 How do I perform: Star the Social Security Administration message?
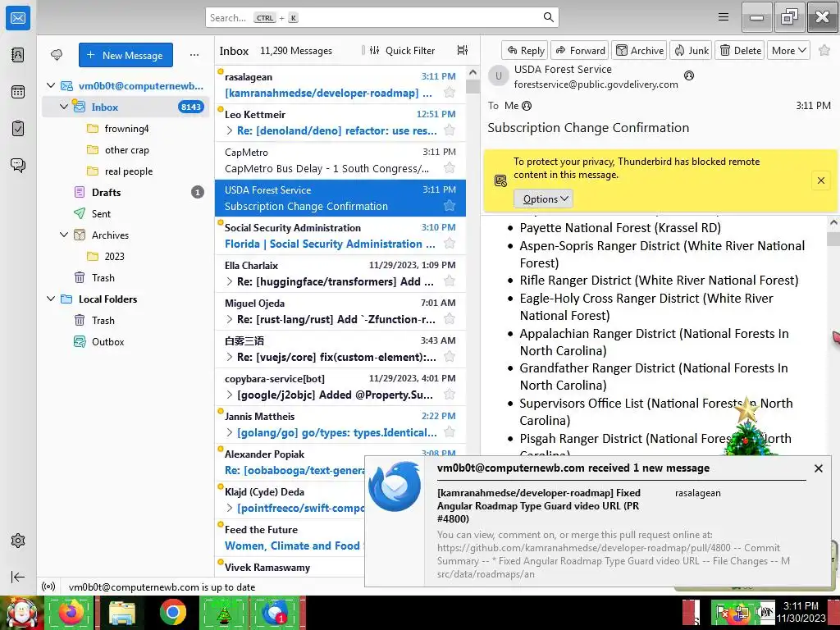pyautogui.click(x=450, y=244)
